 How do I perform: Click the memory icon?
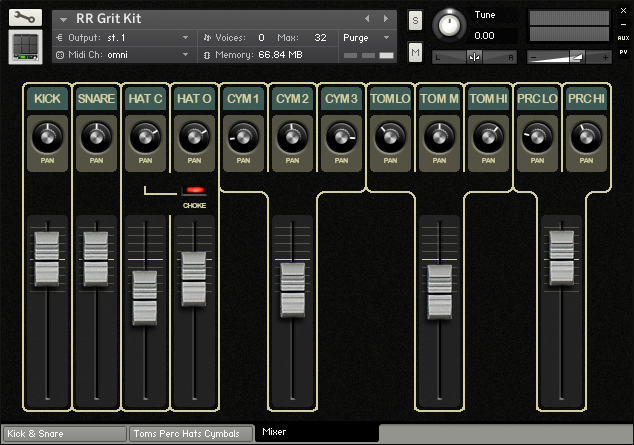coord(207,55)
